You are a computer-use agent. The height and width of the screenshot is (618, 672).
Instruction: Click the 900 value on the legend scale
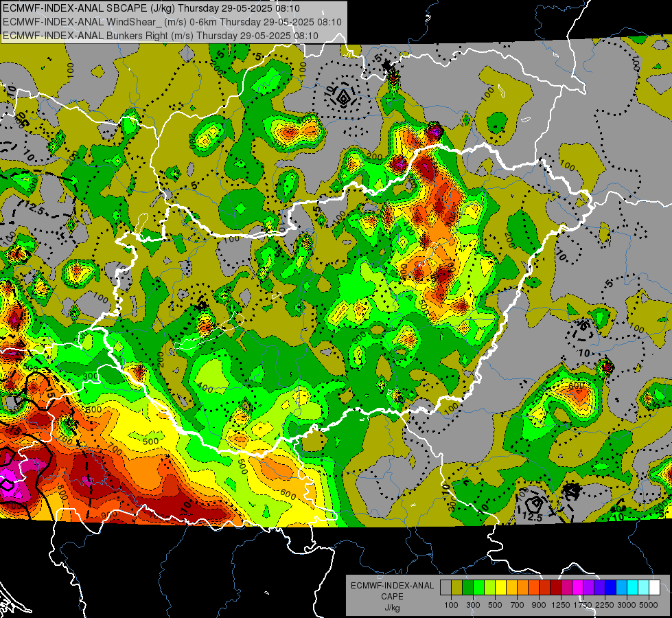[x=539, y=605]
